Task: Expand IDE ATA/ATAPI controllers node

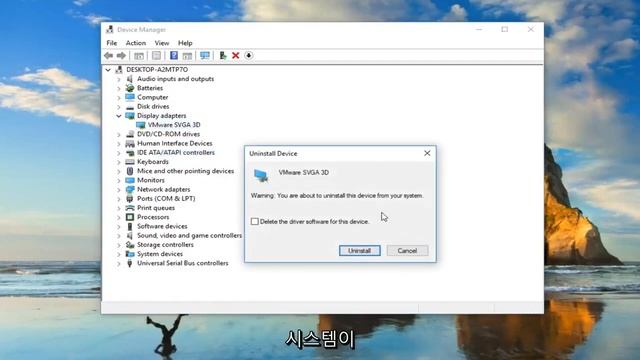Action: pos(119,153)
